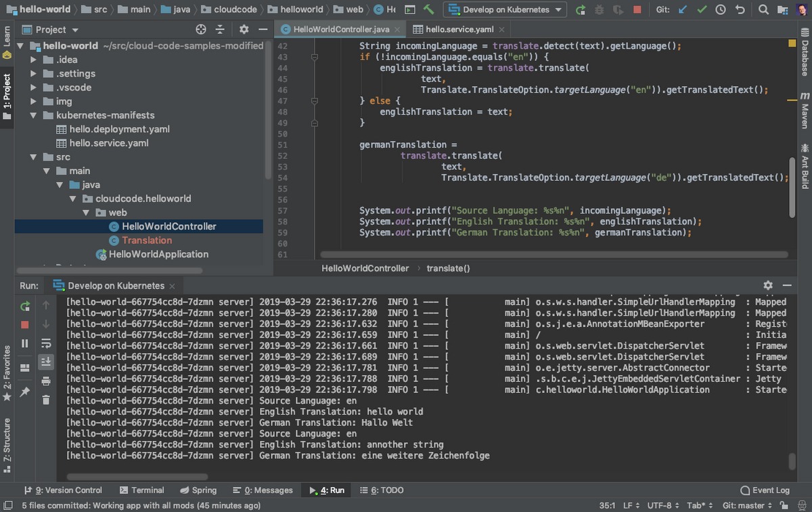Collapse the kubernetes-manifests folder
The height and width of the screenshot is (512, 812).
[33, 115]
